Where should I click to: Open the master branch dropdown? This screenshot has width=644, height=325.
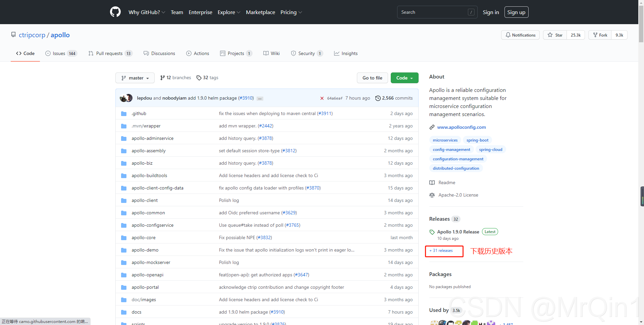(x=135, y=78)
